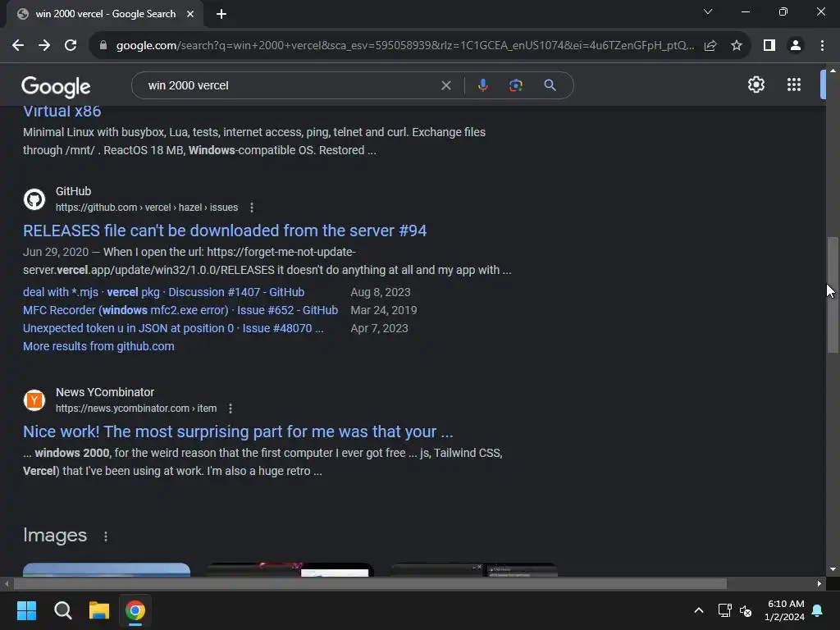The image size is (840, 630).
Task: Open 'More results from github.com'
Action: 98,347
